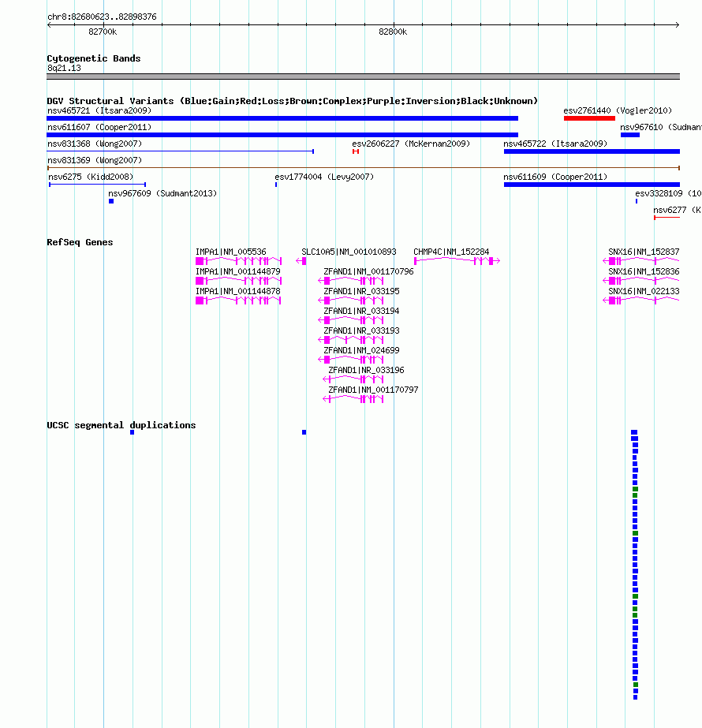The image size is (702, 728).
Task: Open nsv831368 (Wong2007) variant label
Action: click(95, 144)
